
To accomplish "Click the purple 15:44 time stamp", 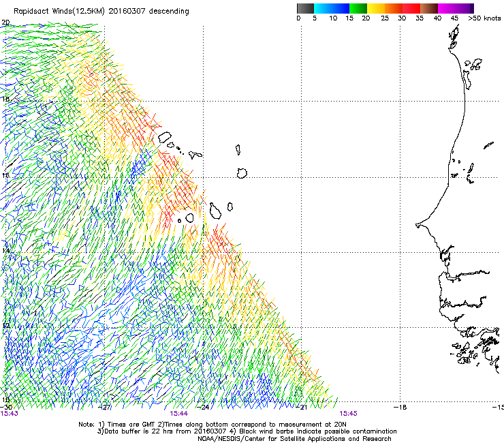I will point(178,414).
